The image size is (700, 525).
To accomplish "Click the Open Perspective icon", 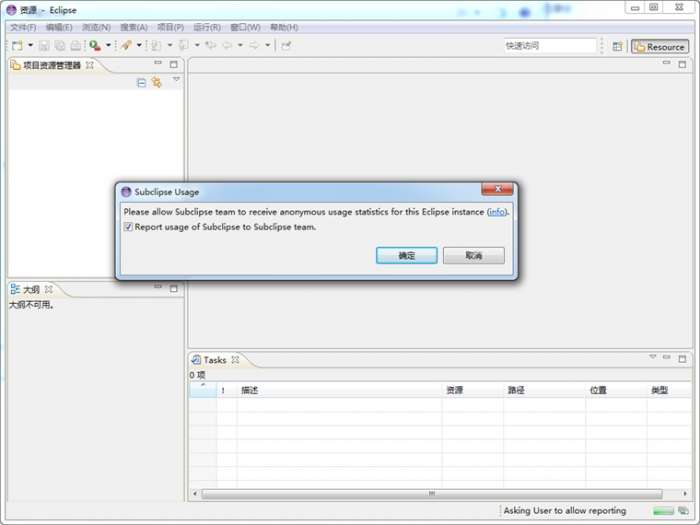I will (617, 46).
